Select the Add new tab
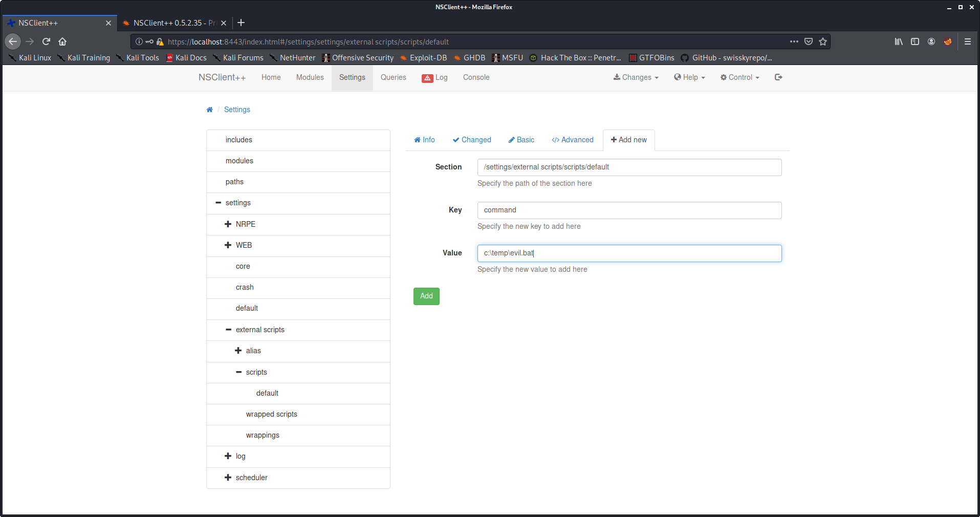The image size is (980, 517). pyautogui.click(x=629, y=140)
